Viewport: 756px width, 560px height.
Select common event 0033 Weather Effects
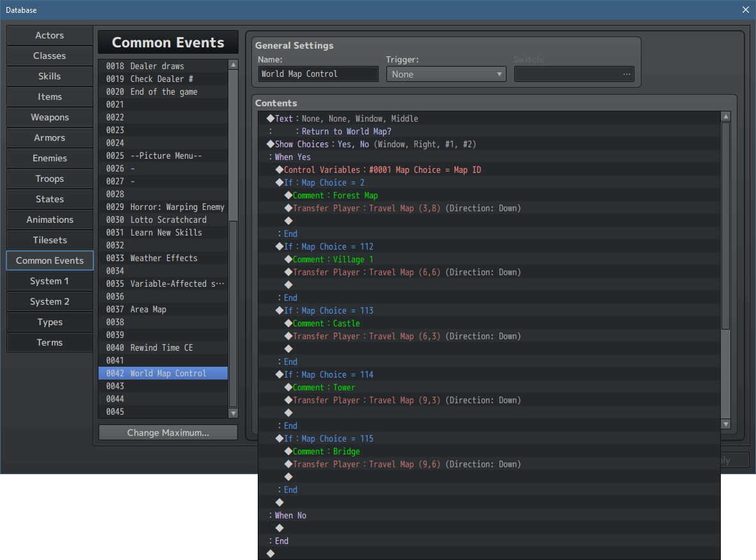(164, 258)
